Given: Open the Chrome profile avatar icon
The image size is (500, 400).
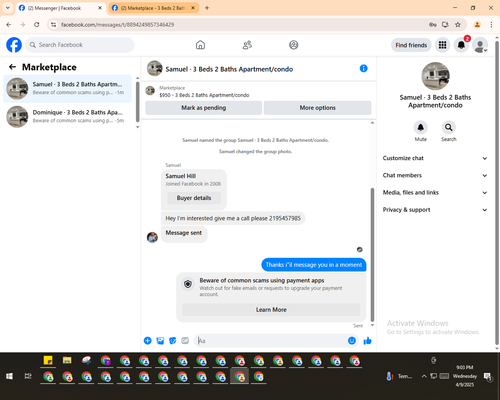Looking at the screenshot, I should (477, 25).
